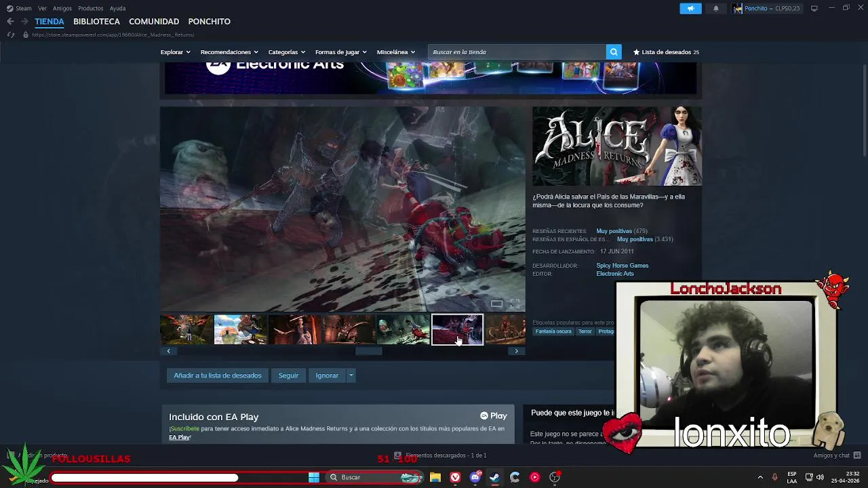Open the downloads status Elementos descargados
Image resolution: width=868 pixels, height=488 pixels.
tap(440, 455)
